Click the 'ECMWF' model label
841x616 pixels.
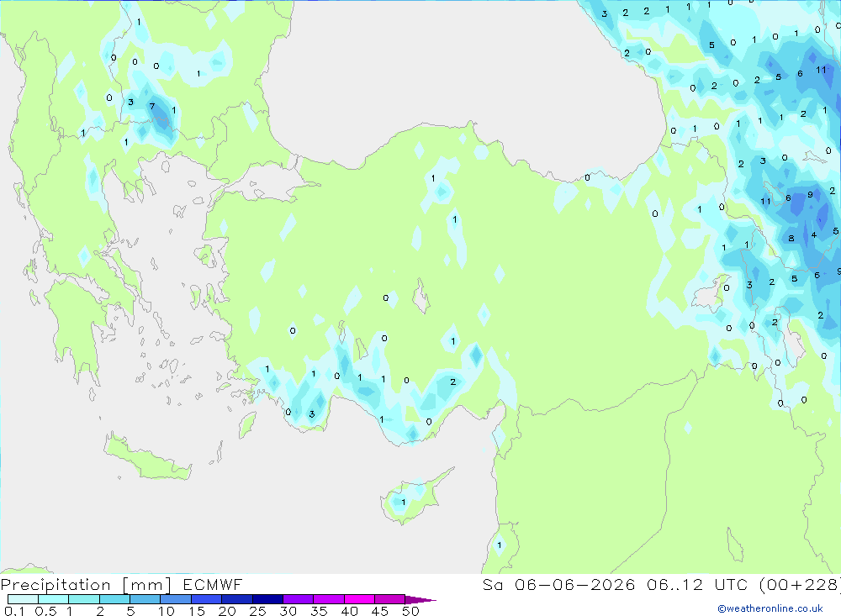pyautogui.click(x=213, y=585)
